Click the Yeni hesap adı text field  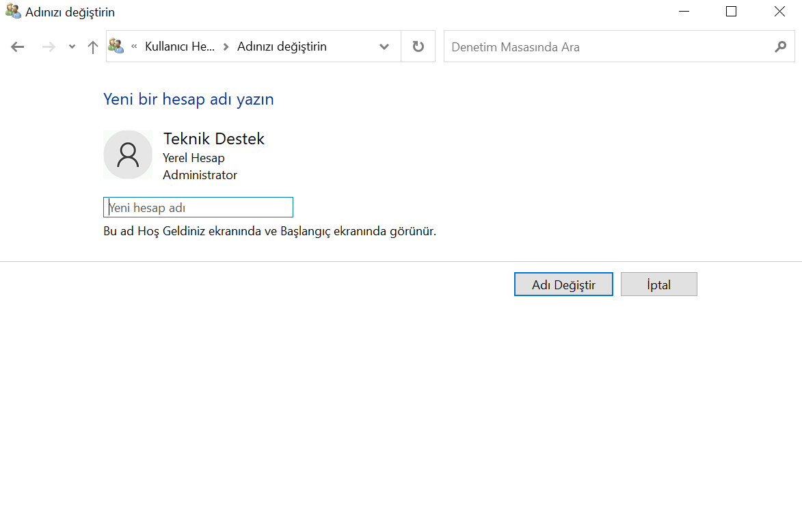pyautogui.click(x=198, y=207)
